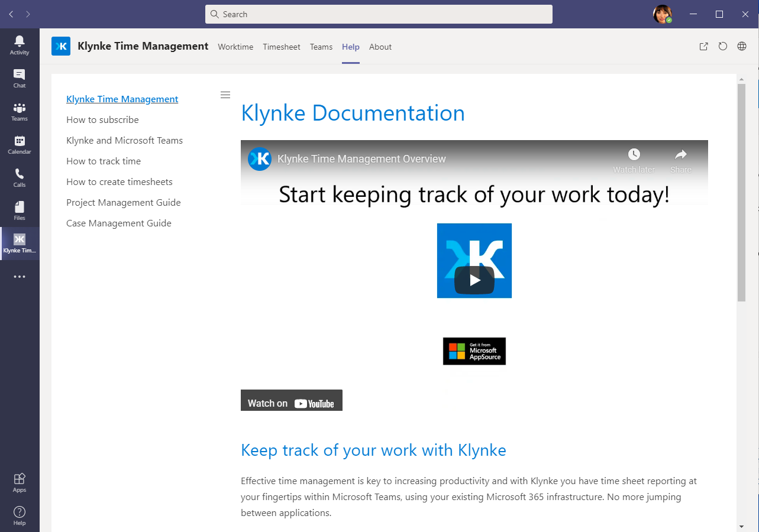Open the Calendar app
Screen dimensions: 759x532
(20, 144)
